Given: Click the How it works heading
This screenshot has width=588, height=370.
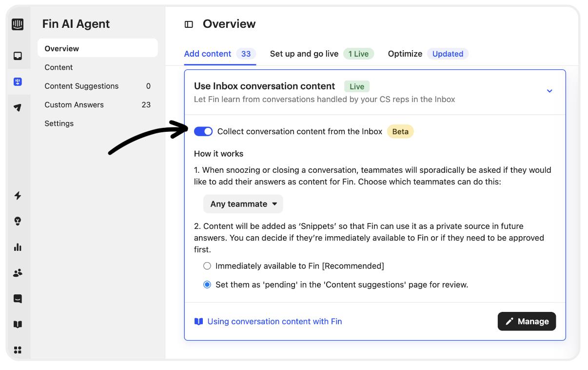Looking at the screenshot, I should coord(219,154).
